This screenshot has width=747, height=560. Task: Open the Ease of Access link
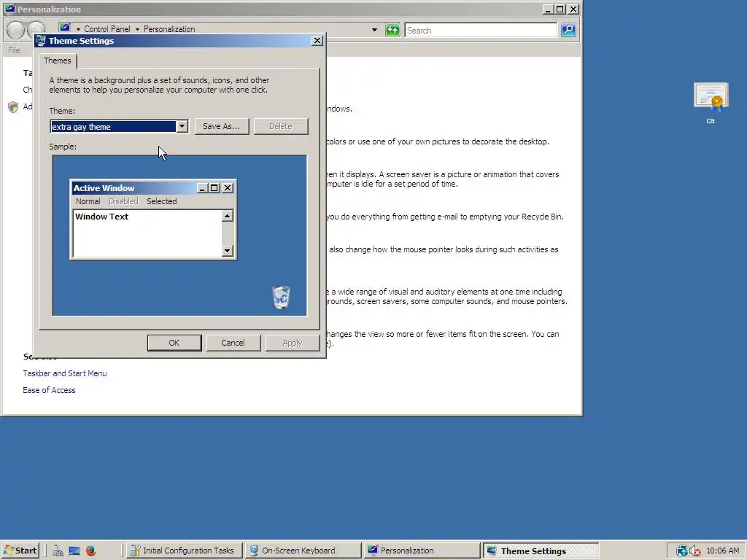click(x=49, y=390)
